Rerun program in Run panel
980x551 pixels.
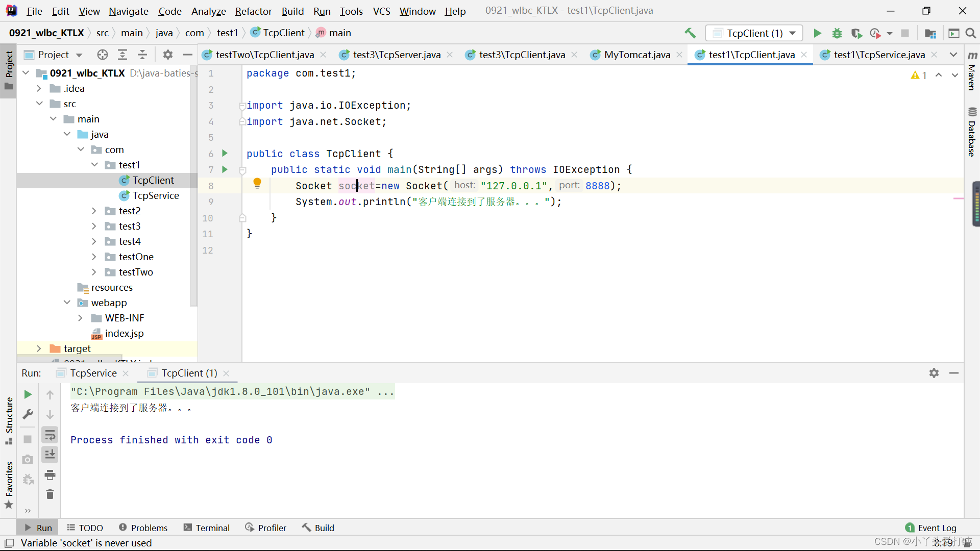click(x=28, y=394)
